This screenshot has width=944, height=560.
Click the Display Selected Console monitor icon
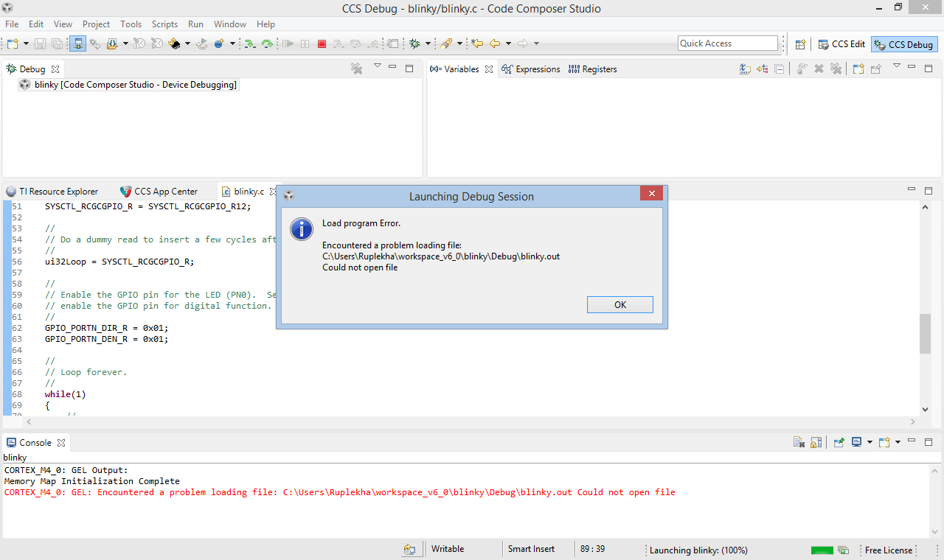[x=856, y=443]
